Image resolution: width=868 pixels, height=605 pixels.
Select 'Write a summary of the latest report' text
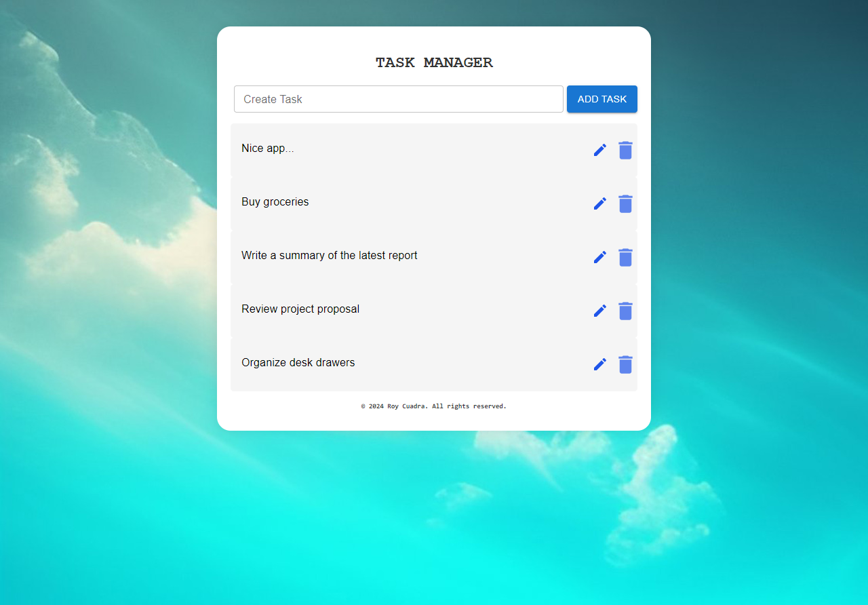[329, 256]
